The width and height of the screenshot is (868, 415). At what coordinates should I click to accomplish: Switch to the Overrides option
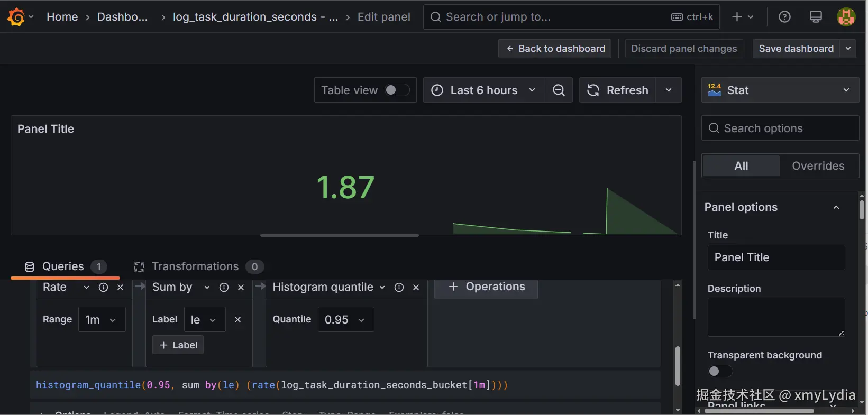818,166
